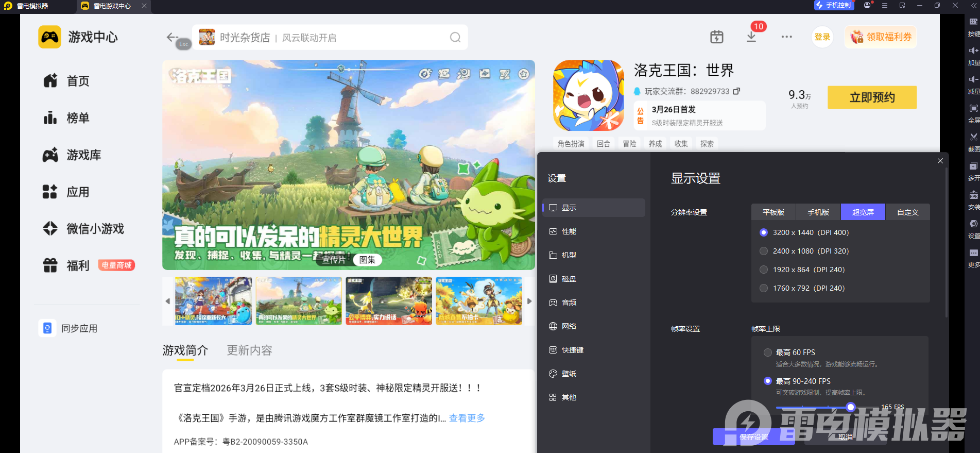The width and height of the screenshot is (980, 453).
Task: Click the 立即预约 reserve now button
Action: (x=872, y=97)
